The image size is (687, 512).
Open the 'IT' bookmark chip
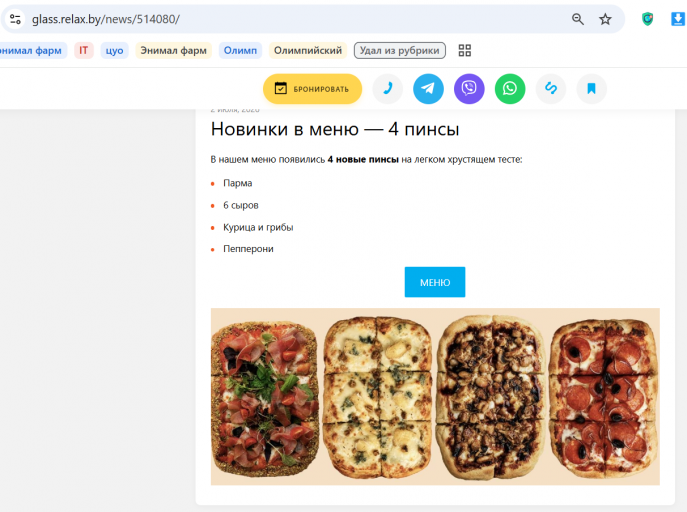point(83,50)
